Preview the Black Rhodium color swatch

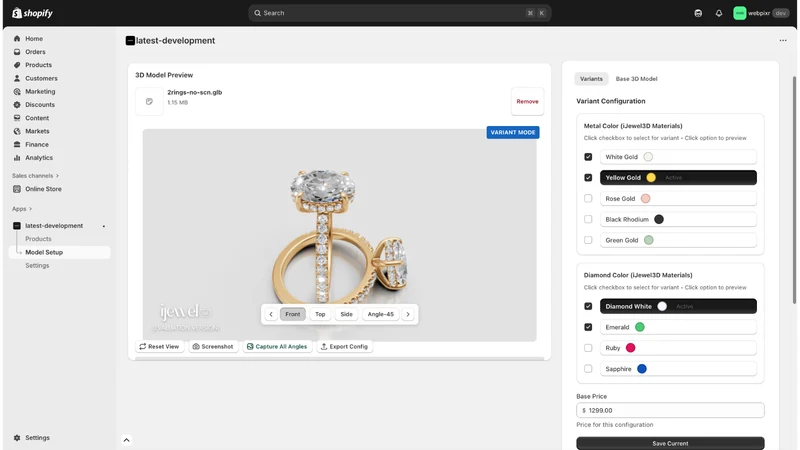[x=659, y=219]
